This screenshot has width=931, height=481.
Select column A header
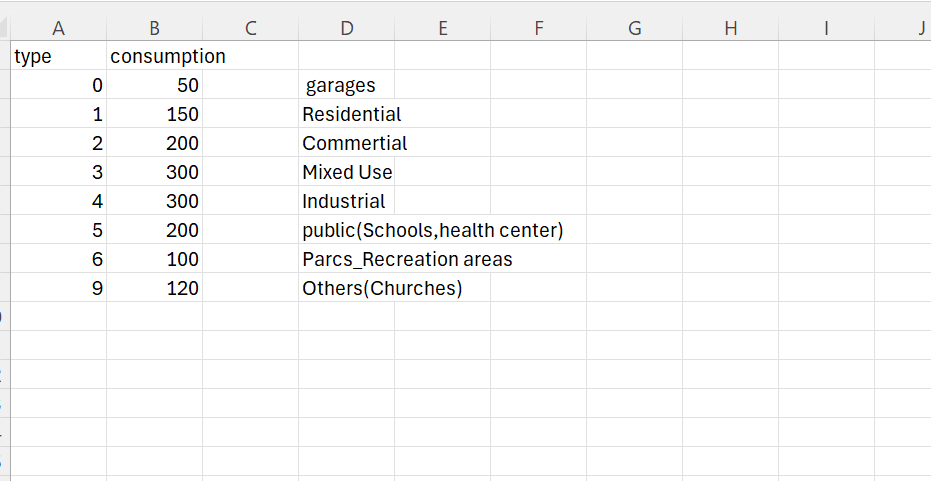pyautogui.click(x=58, y=28)
